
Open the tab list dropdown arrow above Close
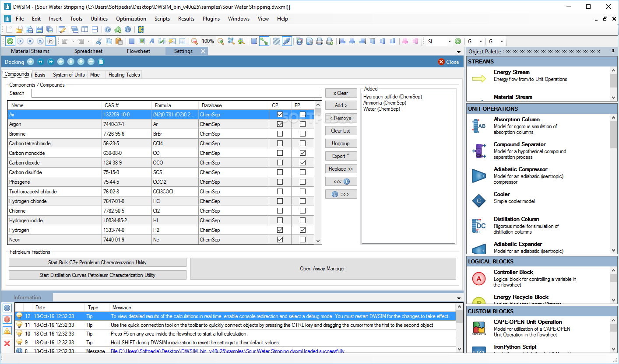[x=458, y=52]
